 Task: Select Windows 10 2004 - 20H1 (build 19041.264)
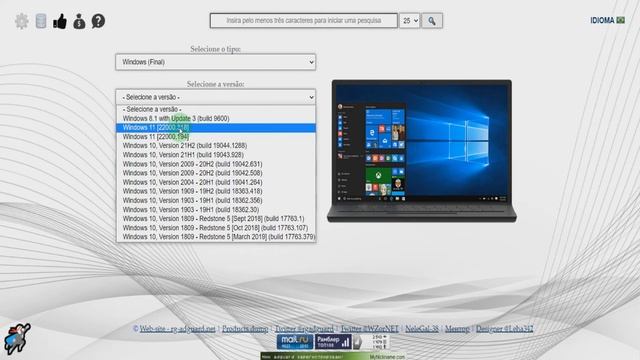pos(216,182)
